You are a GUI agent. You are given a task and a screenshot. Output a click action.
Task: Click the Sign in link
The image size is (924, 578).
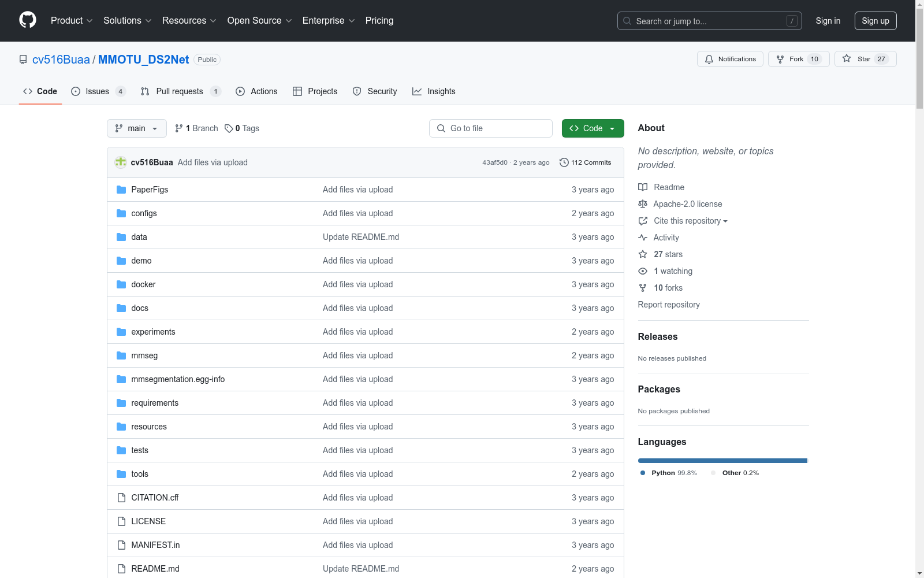click(828, 21)
